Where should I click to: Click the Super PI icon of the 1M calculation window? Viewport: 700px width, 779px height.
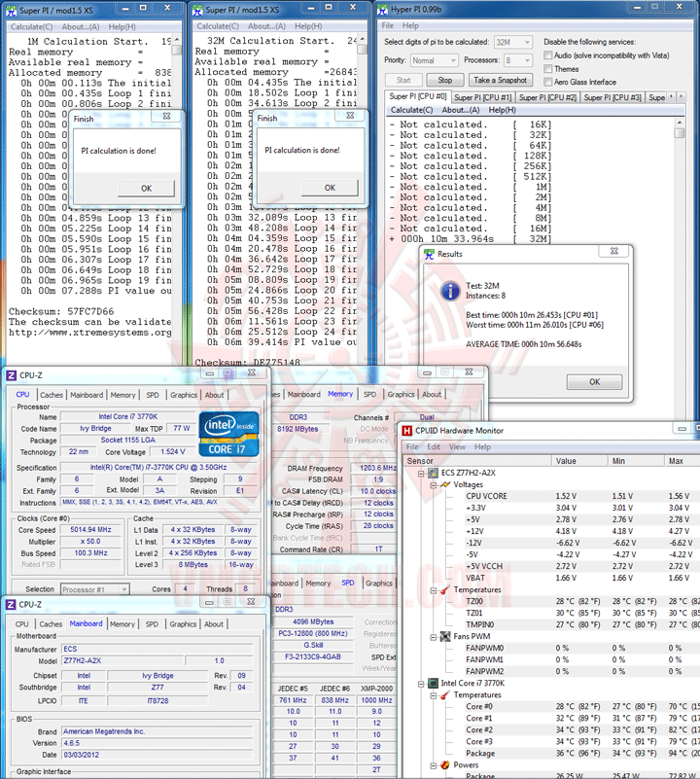click(11, 10)
